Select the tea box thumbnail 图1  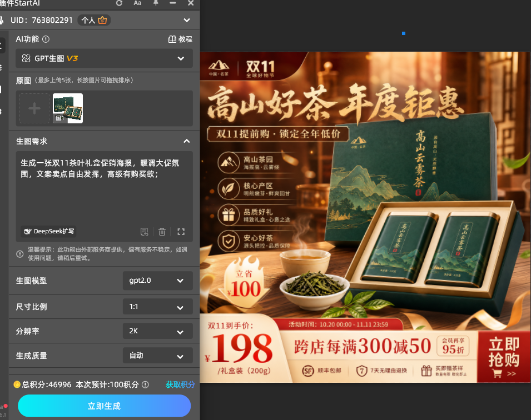68,108
